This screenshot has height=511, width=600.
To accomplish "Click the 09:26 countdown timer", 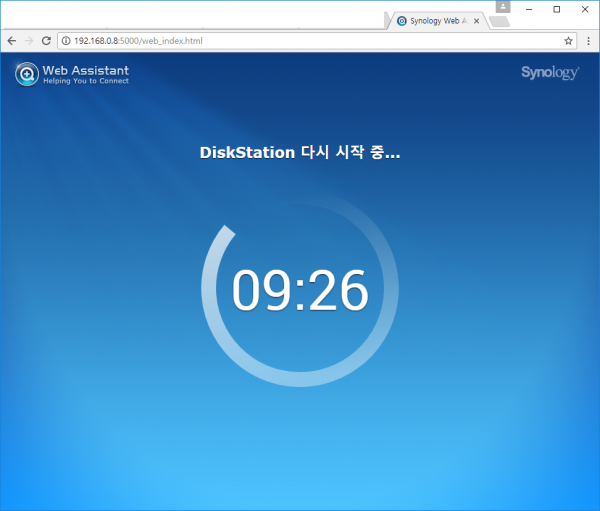I will pos(300,291).
